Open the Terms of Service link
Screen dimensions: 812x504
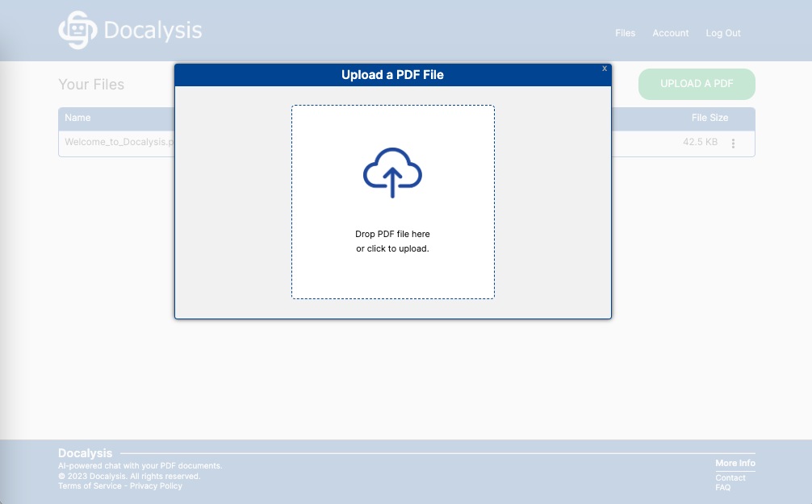point(90,486)
